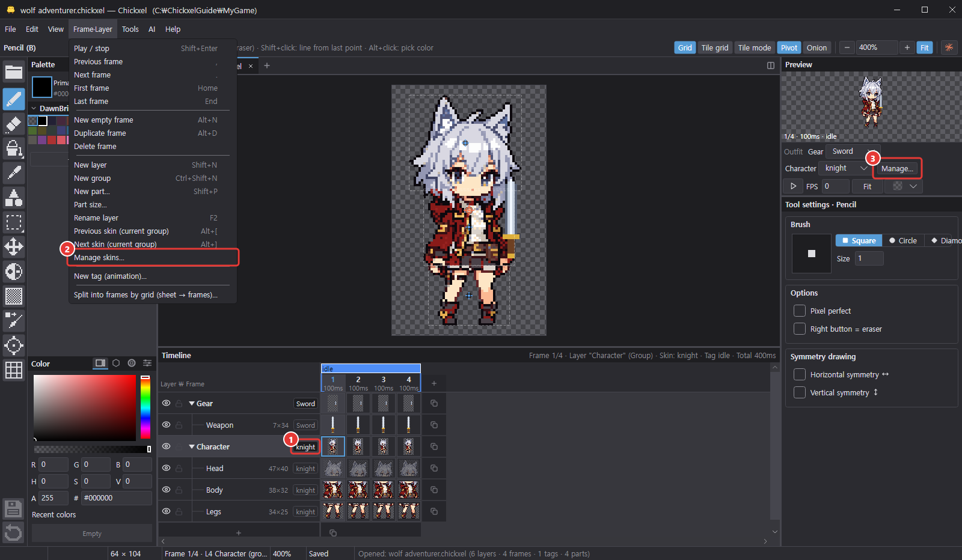Click the undo arrow icon
Viewport: 962px width, 560px height.
(x=13, y=532)
